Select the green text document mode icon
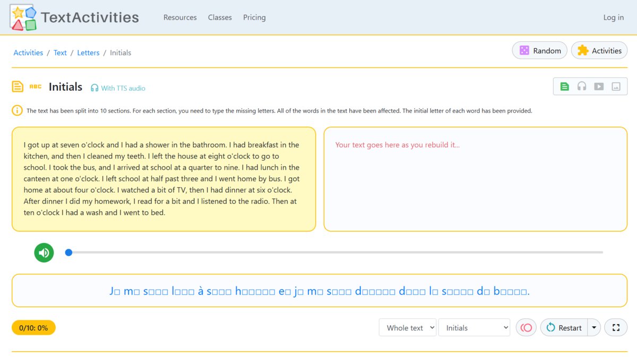The image size is (637, 364). tap(565, 86)
